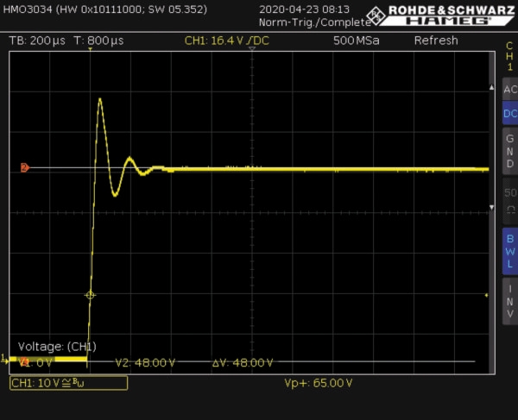The width and height of the screenshot is (518, 420).
Task: Click the orange cursor 2 marker
Action: (x=25, y=167)
